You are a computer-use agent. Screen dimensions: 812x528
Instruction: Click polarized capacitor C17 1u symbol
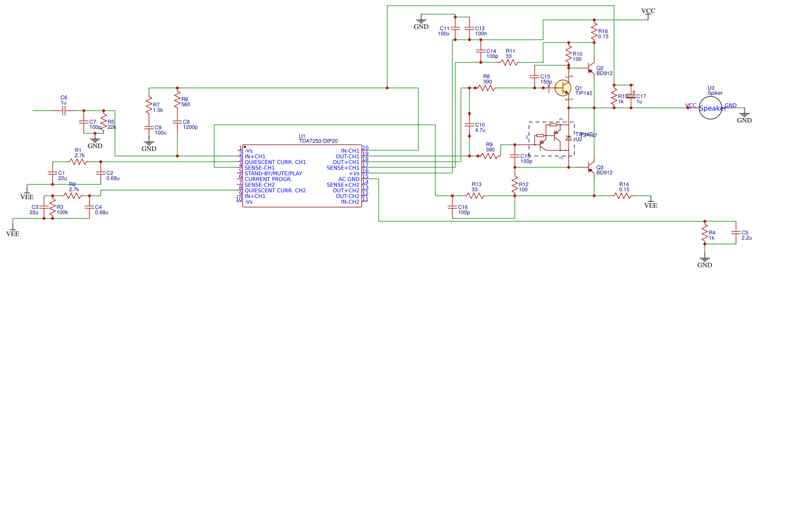631,96
